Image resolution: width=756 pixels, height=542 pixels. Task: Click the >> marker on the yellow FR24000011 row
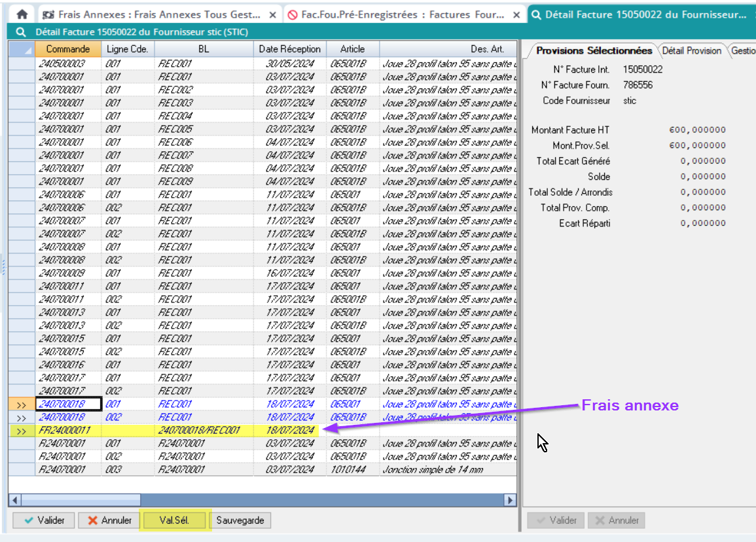pos(22,431)
